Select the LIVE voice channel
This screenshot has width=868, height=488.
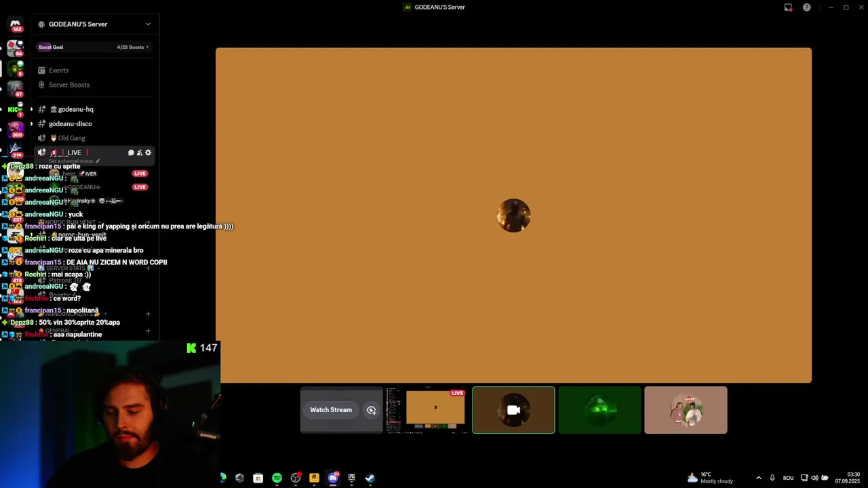75,152
